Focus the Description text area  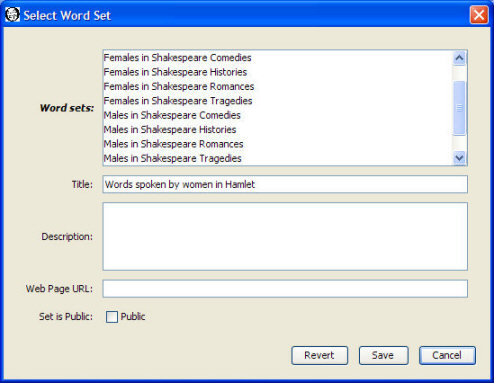(x=285, y=236)
